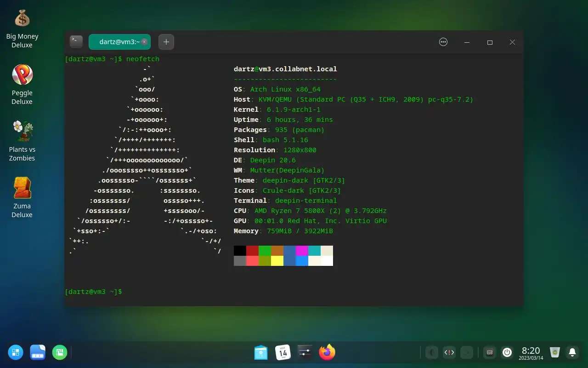This screenshot has height=368, width=588.
Task: Open the clock showing 8:20
Action: point(531,353)
